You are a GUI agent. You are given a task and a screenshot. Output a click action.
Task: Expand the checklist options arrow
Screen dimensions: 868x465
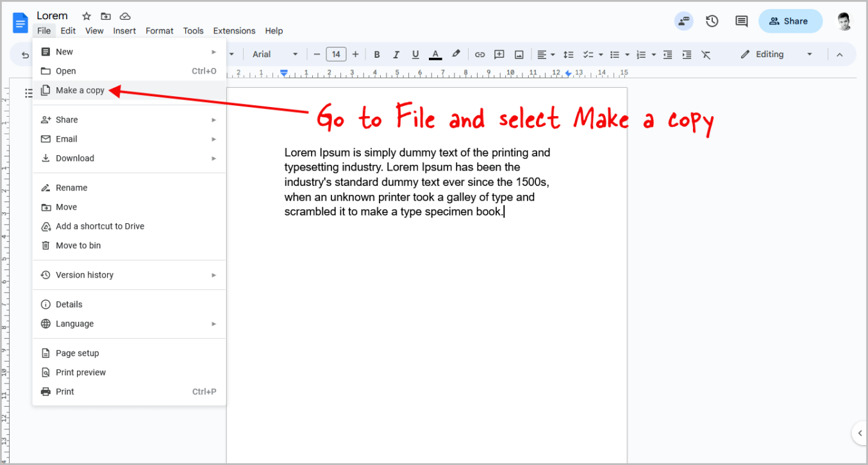pyautogui.click(x=601, y=55)
